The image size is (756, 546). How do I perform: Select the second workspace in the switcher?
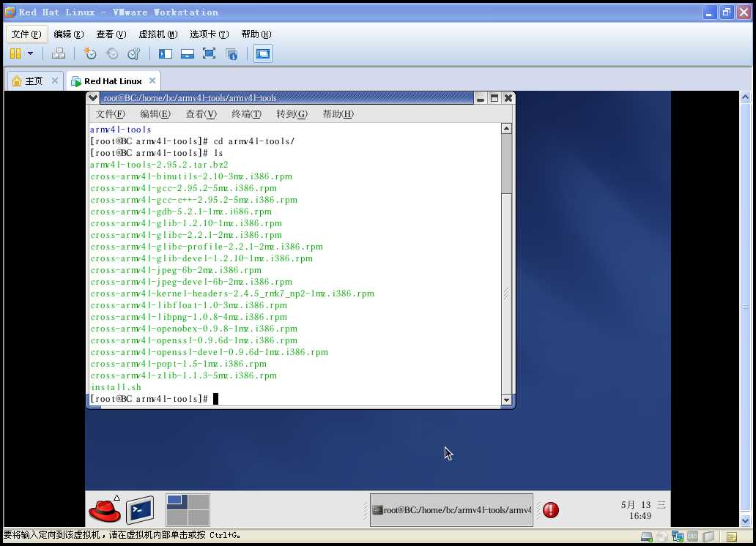(x=199, y=501)
